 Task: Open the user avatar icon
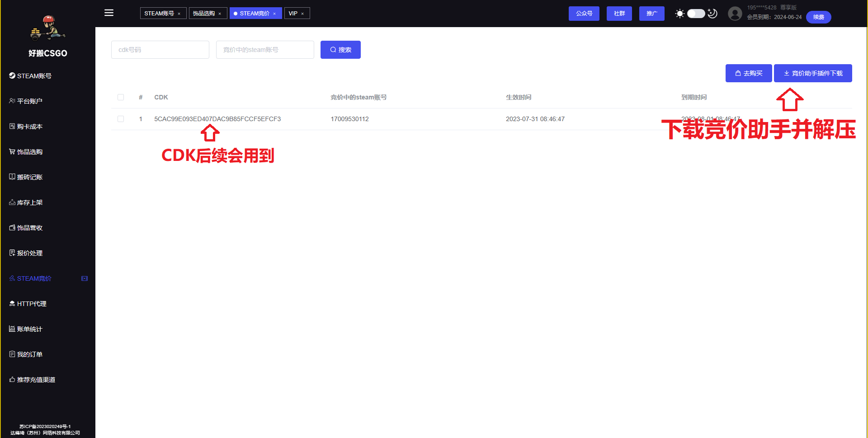click(x=735, y=14)
